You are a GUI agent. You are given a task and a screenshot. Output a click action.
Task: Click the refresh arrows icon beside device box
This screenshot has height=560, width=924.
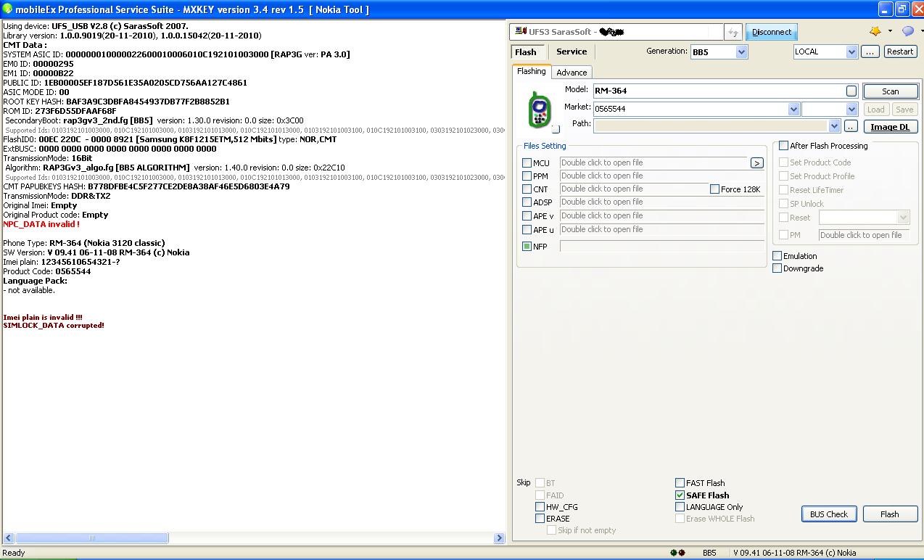tap(733, 32)
